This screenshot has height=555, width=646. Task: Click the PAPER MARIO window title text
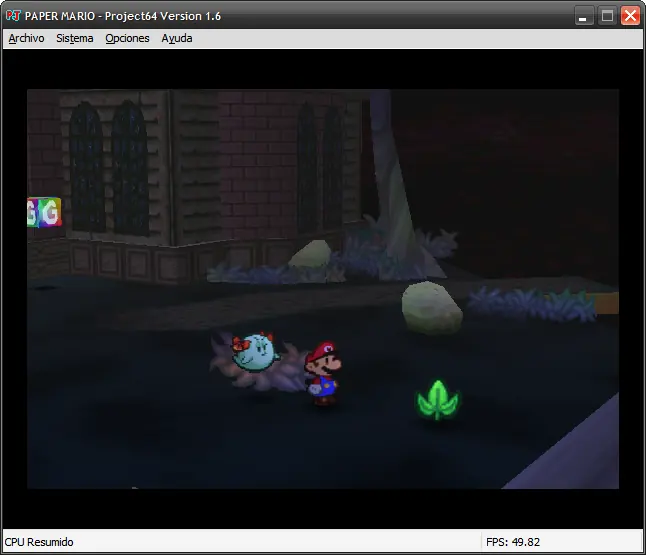pyautogui.click(x=123, y=16)
